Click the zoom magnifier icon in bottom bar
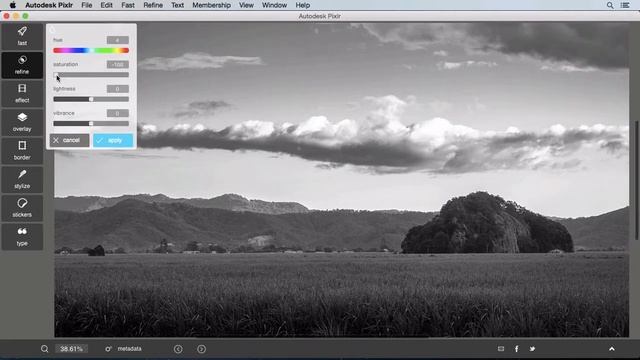The height and width of the screenshot is (360, 640). pyautogui.click(x=44, y=349)
